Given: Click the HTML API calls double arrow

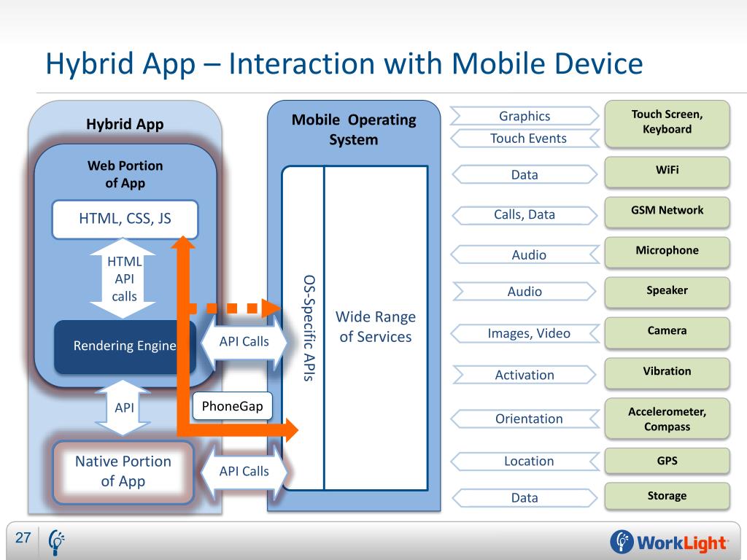Looking at the screenshot, I should tap(123, 279).
